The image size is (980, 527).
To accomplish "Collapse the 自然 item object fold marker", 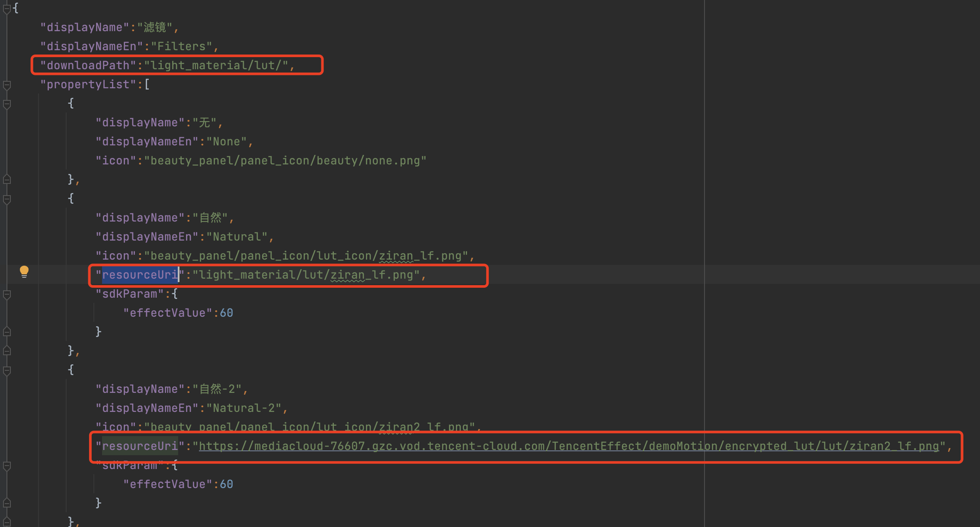I will [x=7, y=199].
